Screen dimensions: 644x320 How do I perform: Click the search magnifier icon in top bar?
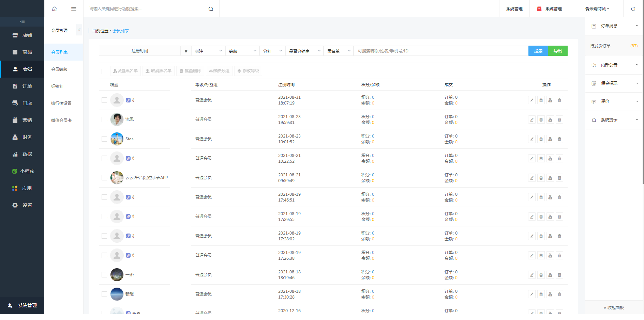click(211, 9)
